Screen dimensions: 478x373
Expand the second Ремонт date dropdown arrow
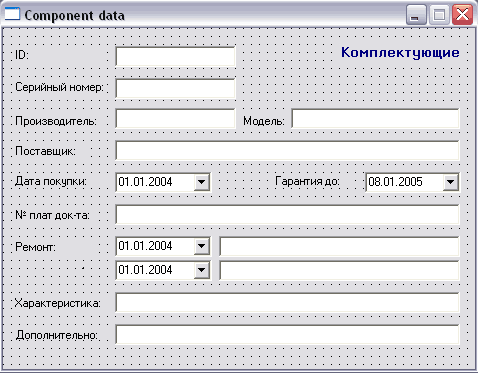[x=201, y=270]
